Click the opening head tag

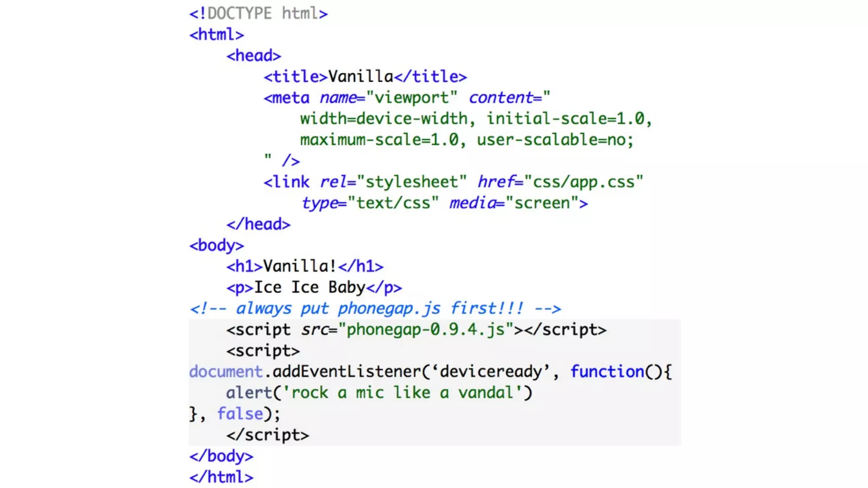[x=253, y=56]
